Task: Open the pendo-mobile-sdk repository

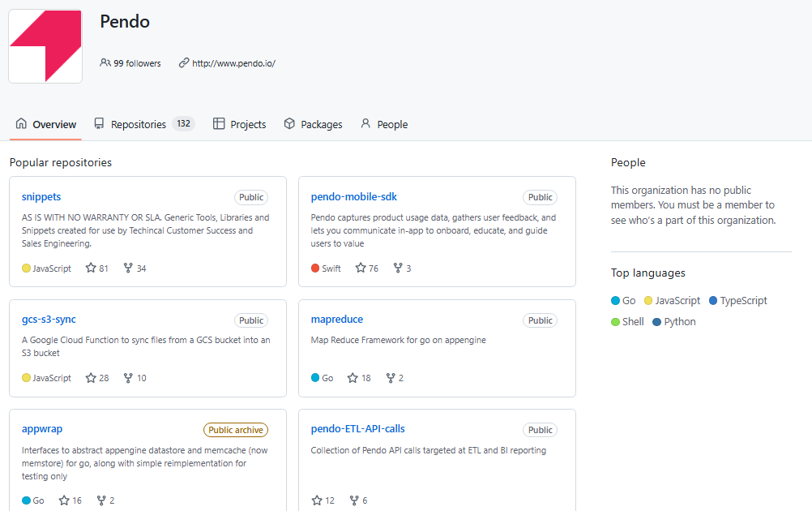Action: tap(353, 197)
